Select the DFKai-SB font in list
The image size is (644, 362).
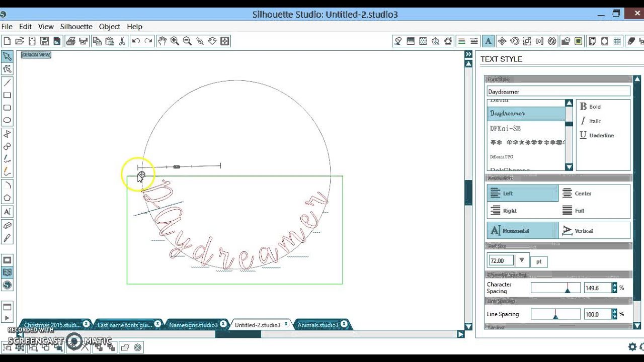(x=526, y=129)
